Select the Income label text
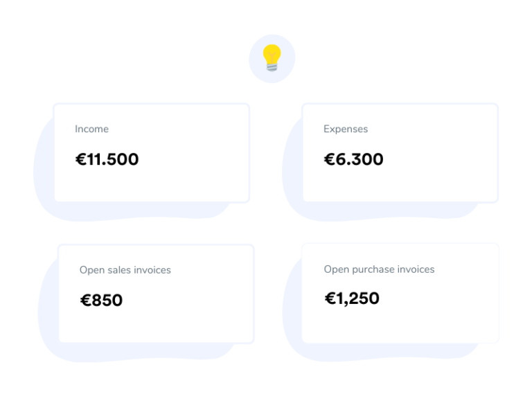Viewport: 532px width, 403px height. click(x=91, y=129)
